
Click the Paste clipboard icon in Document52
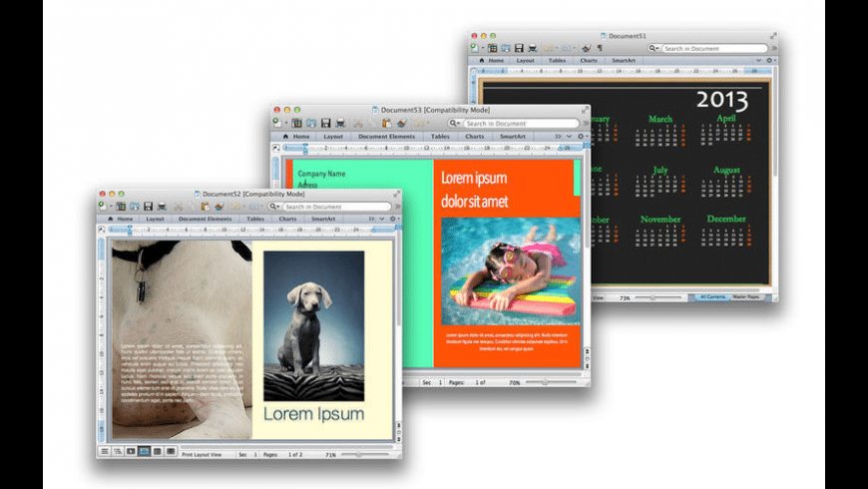pos(206,206)
